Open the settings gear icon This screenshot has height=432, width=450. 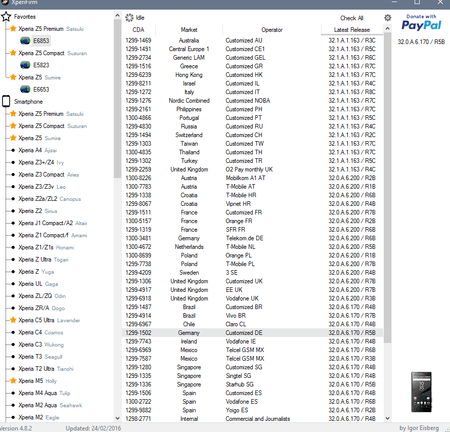click(x=387, y=18)
